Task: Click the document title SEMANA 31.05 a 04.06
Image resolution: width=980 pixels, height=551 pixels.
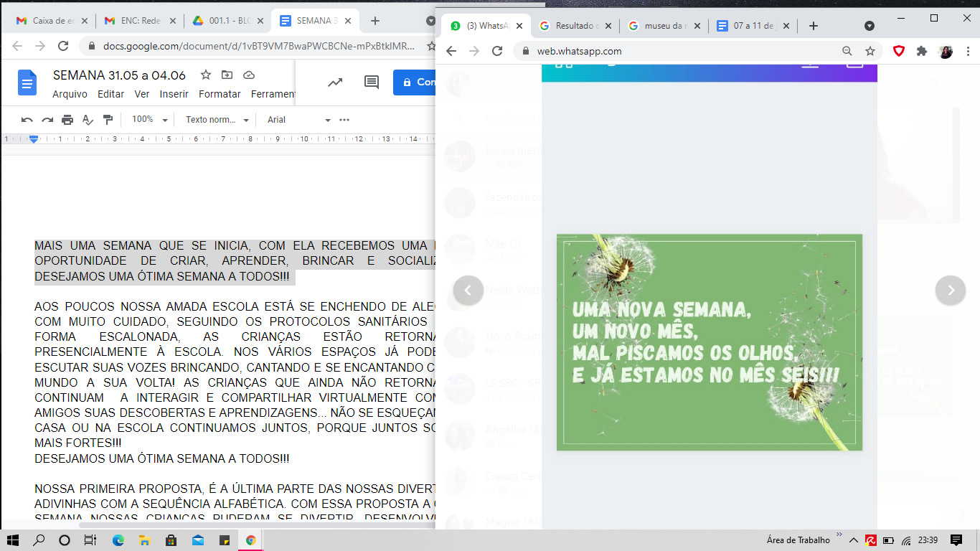Action: [119, 75]
